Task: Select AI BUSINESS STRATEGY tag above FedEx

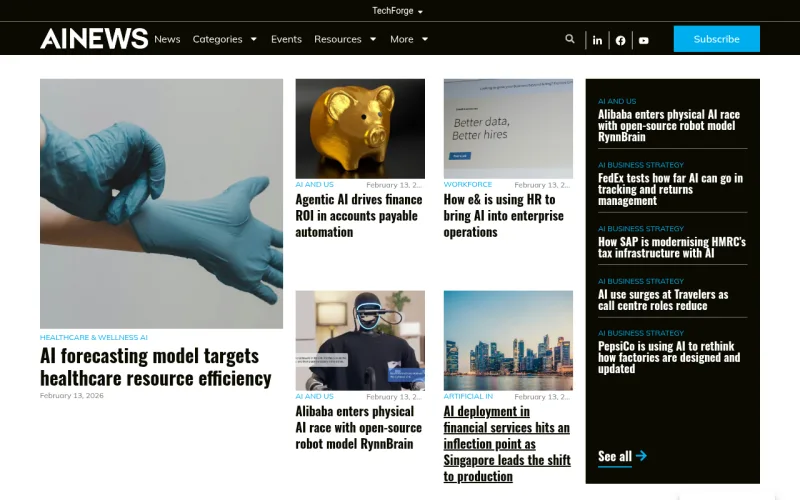Action: 641,165
